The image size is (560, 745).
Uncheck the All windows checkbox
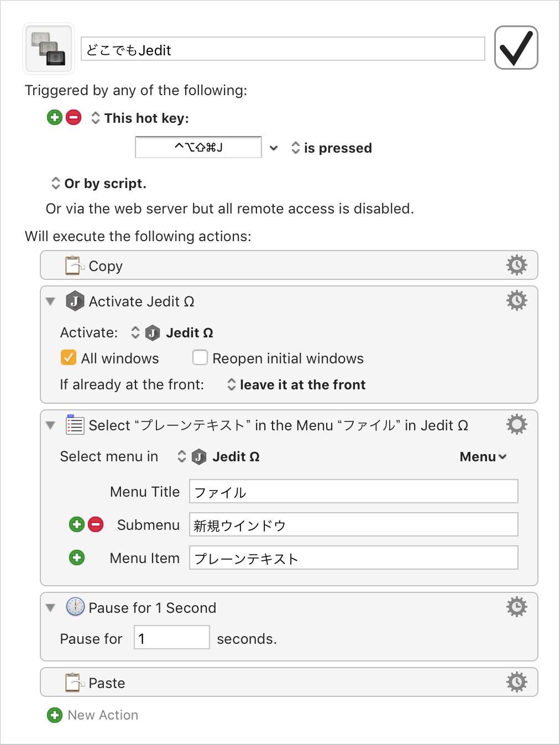[x=68, y=357]
